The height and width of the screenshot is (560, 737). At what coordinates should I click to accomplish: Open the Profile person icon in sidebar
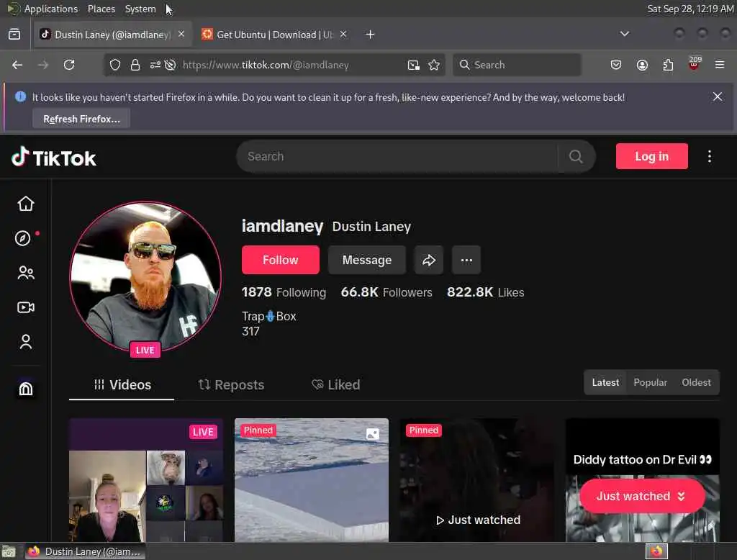[x=25, y=342]
